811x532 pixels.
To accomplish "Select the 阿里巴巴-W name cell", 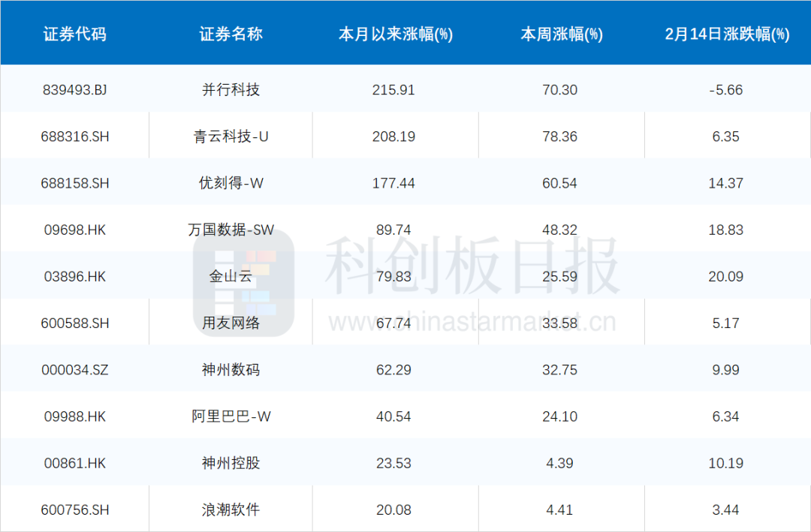I will [x=231, y=416].
